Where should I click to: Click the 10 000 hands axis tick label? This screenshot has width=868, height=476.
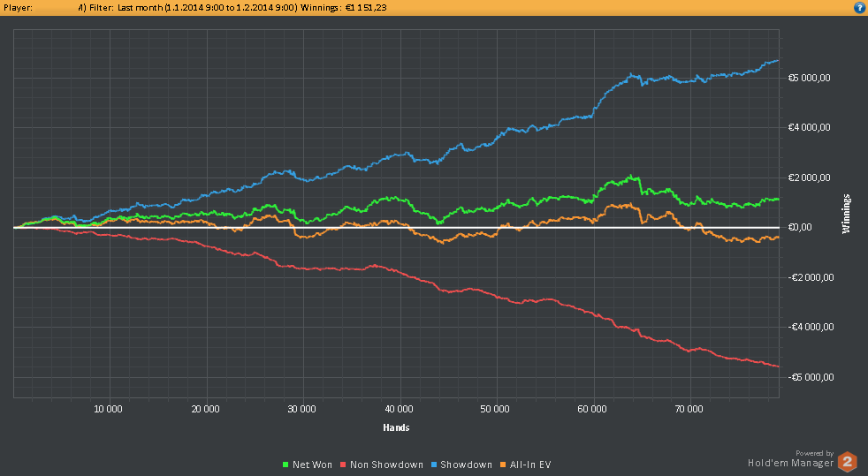coord(108,409)
